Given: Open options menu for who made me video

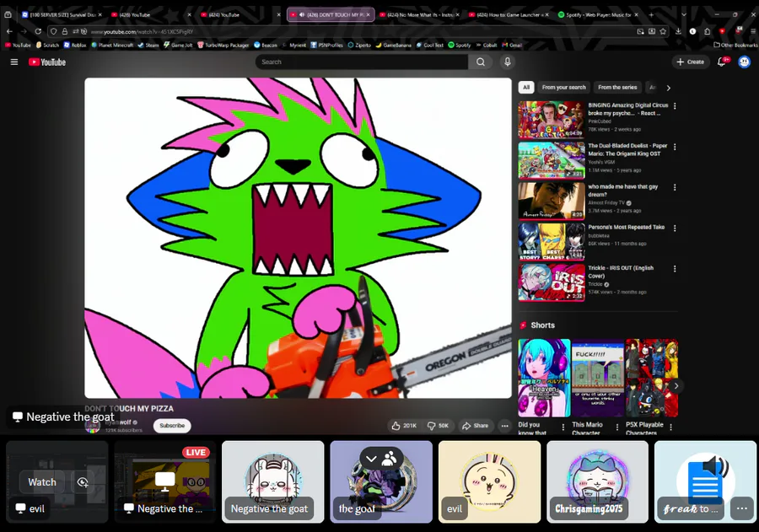Looking at the screenshot, I should tap(675, 187).
